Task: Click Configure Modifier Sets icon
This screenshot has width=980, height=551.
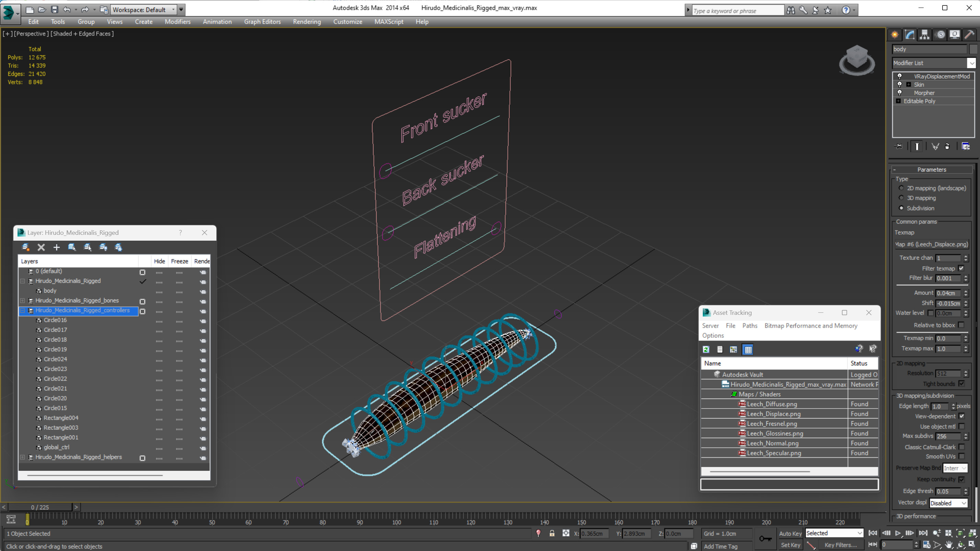Action: coord(966,146)
